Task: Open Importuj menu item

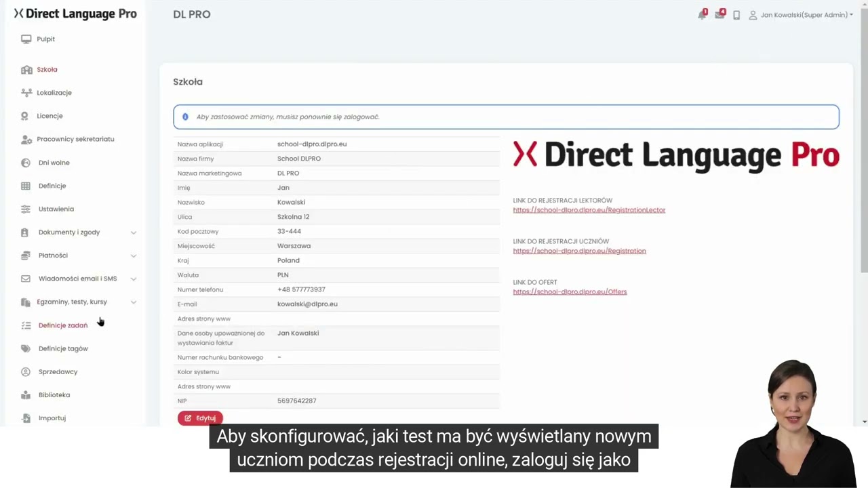Action: 52,418
